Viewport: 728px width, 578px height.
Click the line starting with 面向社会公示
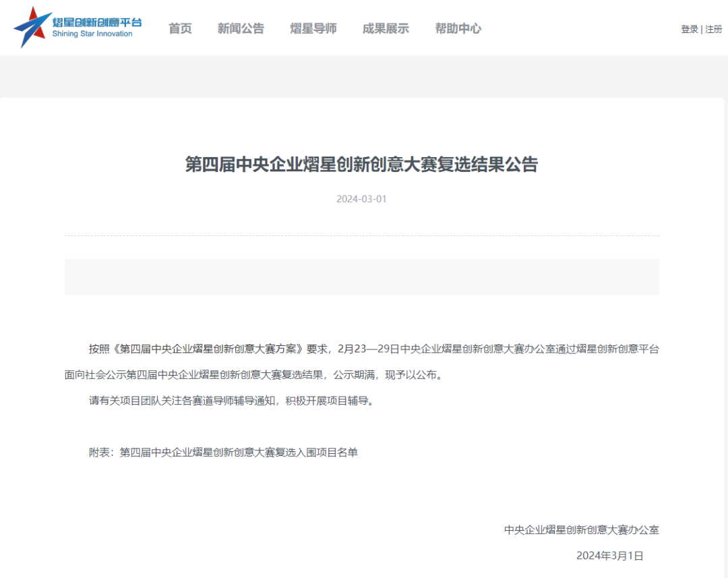click(253, 375)
